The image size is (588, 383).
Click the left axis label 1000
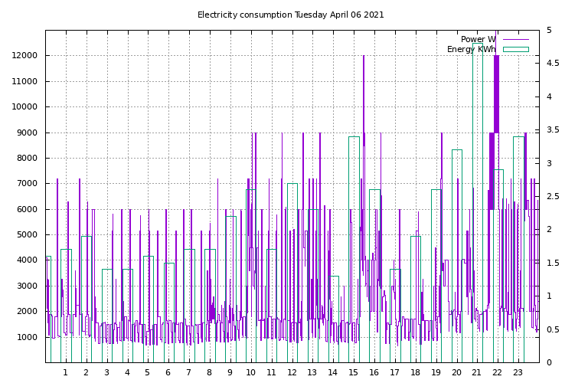click(27, 337)
